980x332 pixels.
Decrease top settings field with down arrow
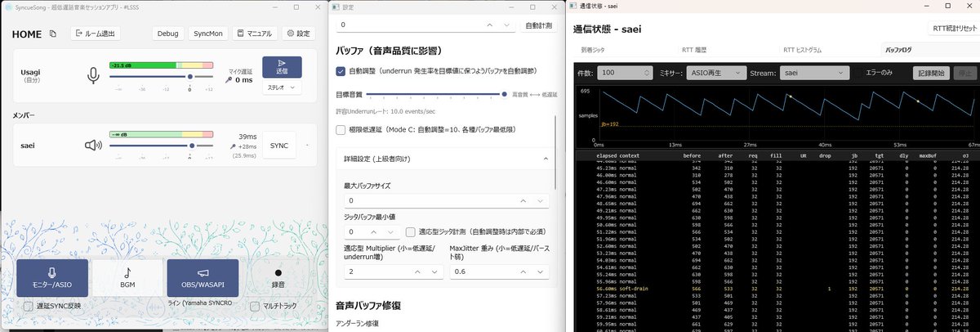508,25
